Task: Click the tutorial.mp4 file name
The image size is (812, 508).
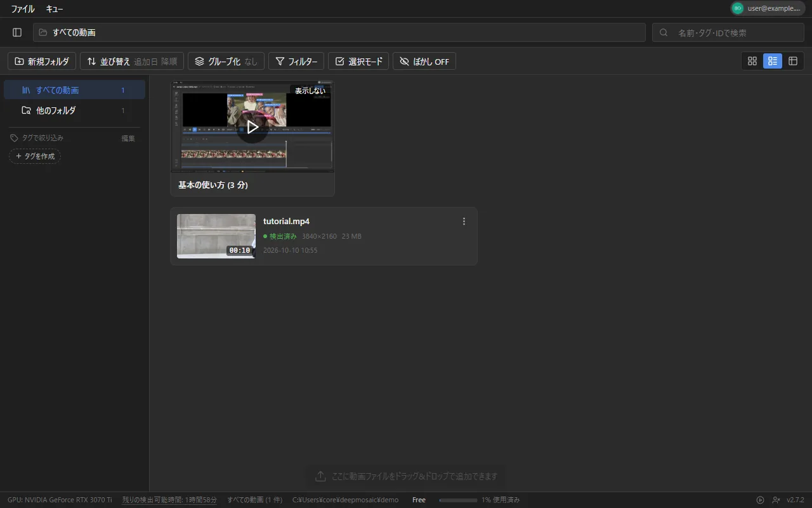Action: (286, 222)
